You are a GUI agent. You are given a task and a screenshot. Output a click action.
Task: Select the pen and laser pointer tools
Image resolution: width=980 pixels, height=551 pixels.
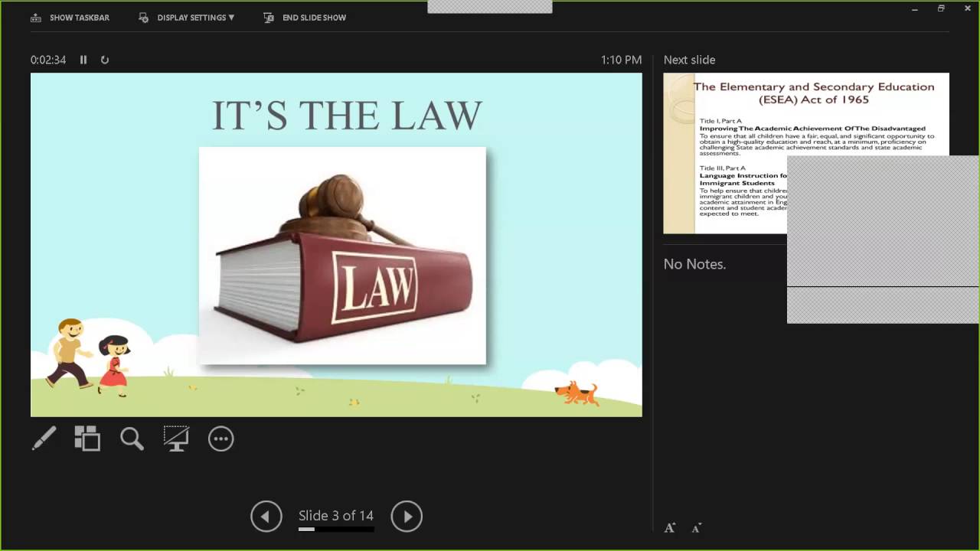click(x=44, y=439)
